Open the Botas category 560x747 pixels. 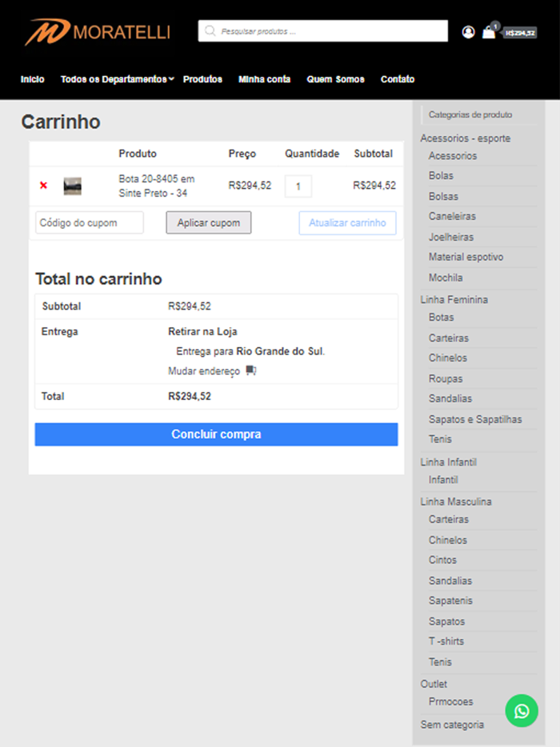[x=442, y=318]
